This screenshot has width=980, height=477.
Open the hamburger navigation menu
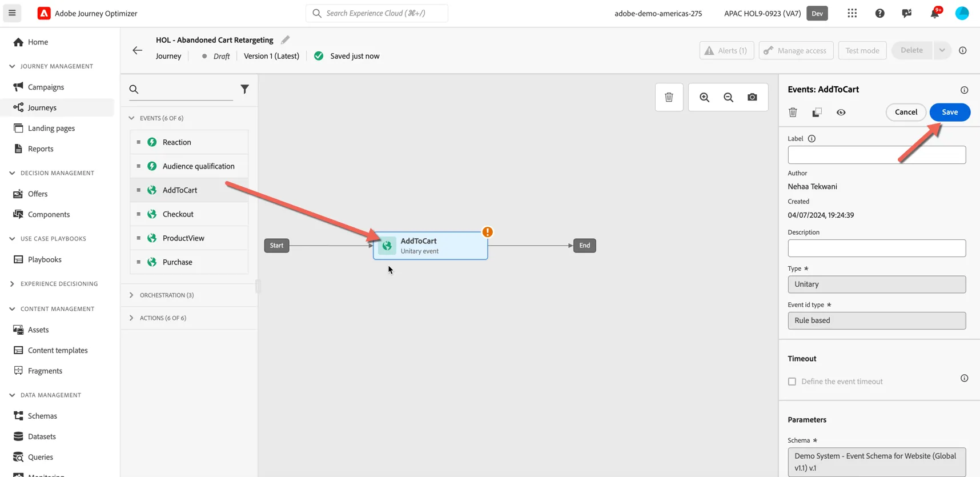(x=12, y=13)
